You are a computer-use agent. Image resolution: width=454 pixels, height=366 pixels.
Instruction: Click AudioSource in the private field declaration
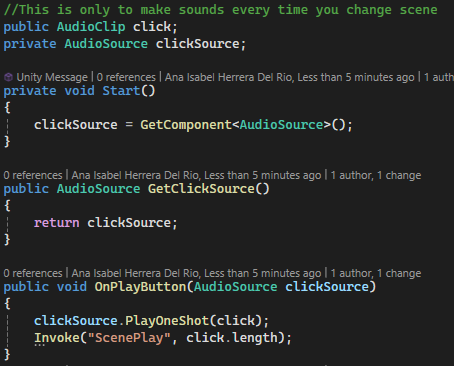[106, 44]
